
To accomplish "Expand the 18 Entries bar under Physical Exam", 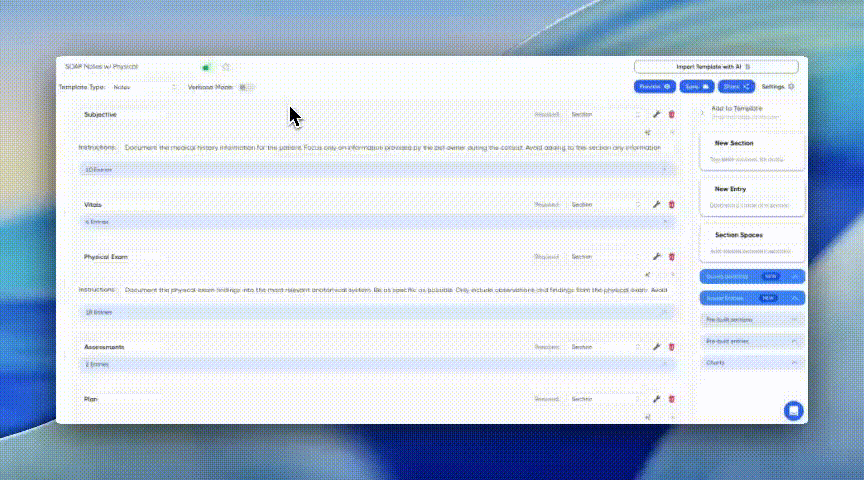I will (377, 312).
